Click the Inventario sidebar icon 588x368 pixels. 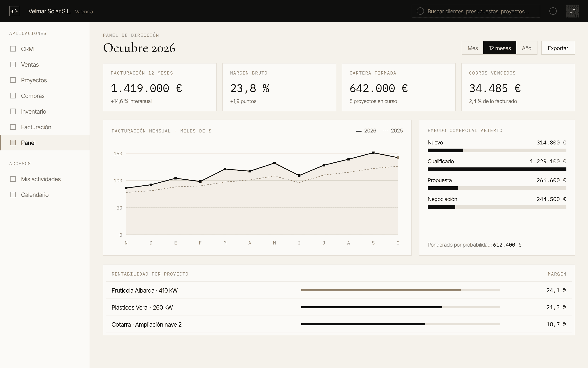(x=13, y=111)
